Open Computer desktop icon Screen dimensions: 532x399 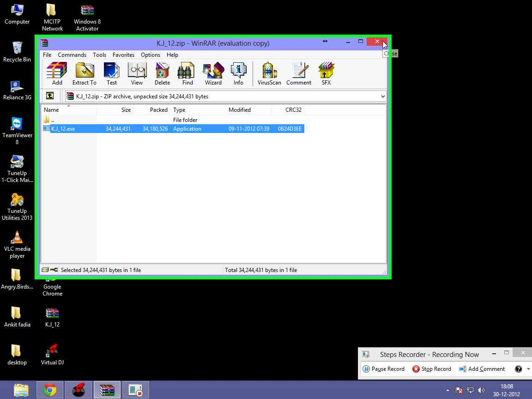pyautogui.click(x=17, y=14)
